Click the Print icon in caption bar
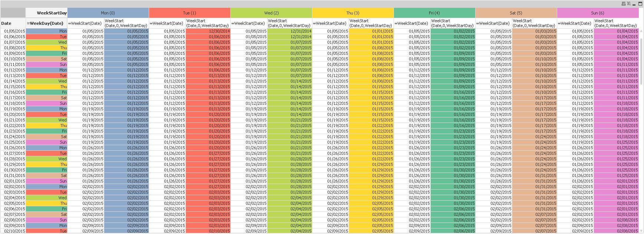Viewport: 644px width, 234px height. click(x=624, y=4)
